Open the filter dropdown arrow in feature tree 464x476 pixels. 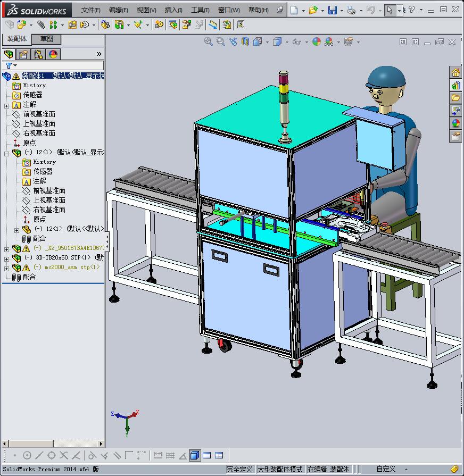click(x=15, y=65)
